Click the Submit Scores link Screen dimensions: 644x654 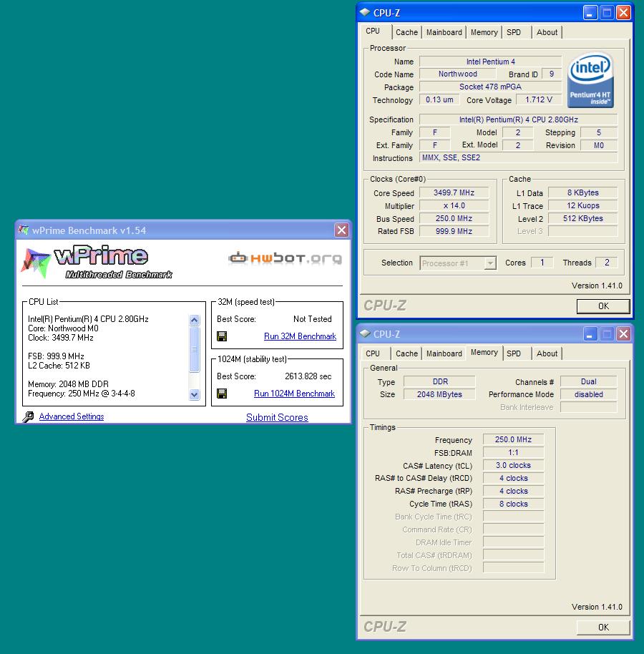(277, 417)
